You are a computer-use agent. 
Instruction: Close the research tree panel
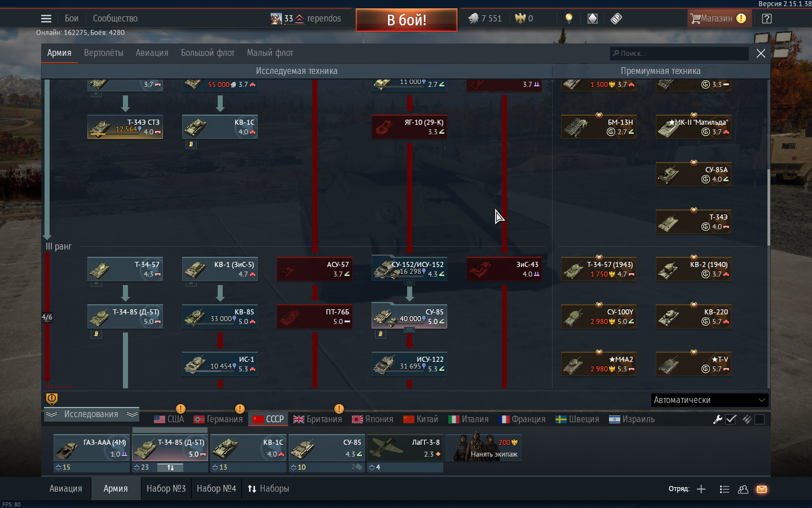(761, 53)
